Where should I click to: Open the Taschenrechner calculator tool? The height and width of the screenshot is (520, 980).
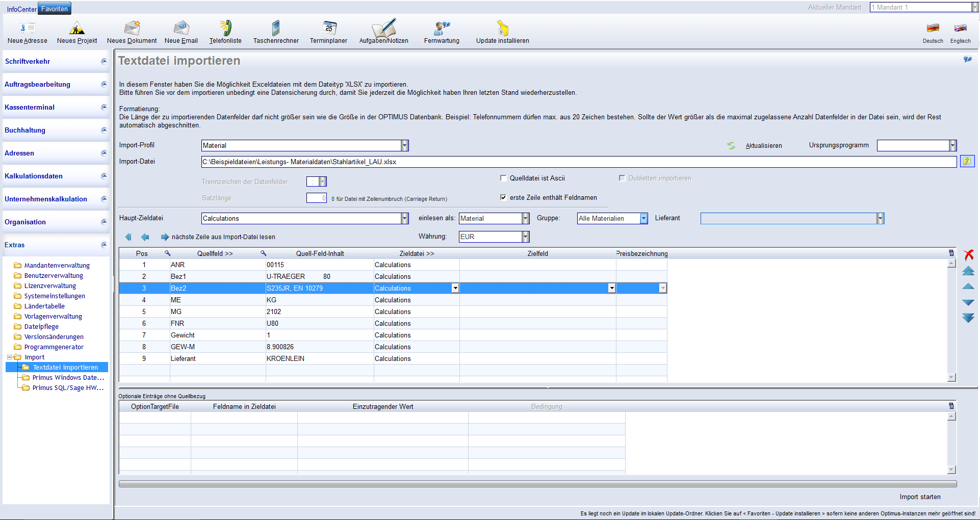[276, 29]
